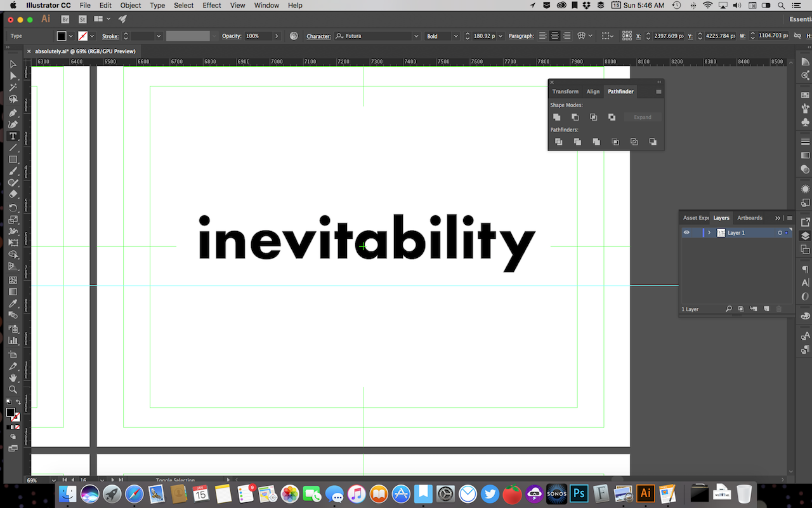Open the Pathfinder panel options menu
Screen dimensions: 812x508
(658, 91)
